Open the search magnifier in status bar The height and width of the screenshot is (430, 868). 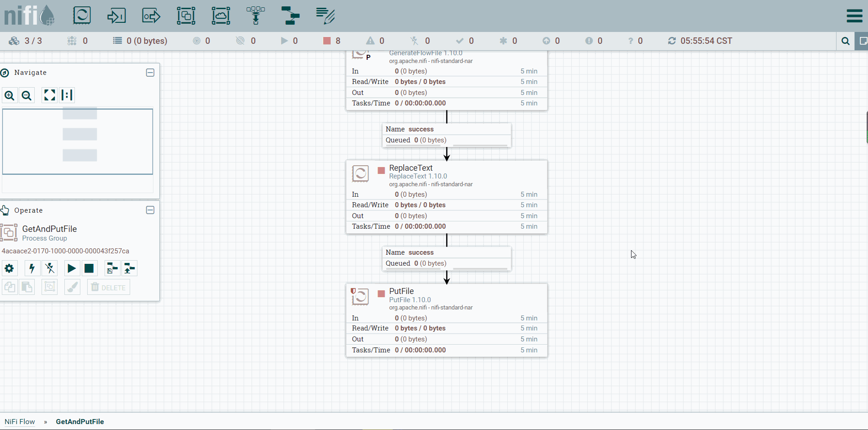click(x=845, y=41)
